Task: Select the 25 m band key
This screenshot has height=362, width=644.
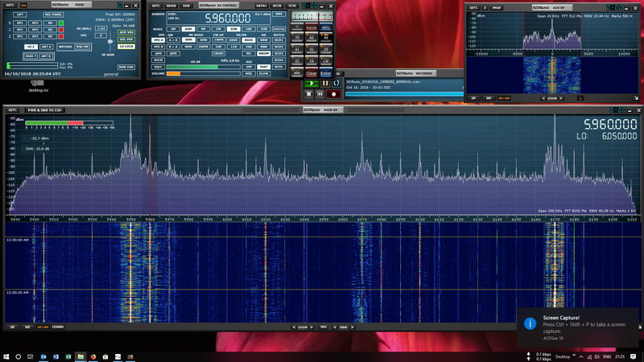Action: tap(326, 49)
